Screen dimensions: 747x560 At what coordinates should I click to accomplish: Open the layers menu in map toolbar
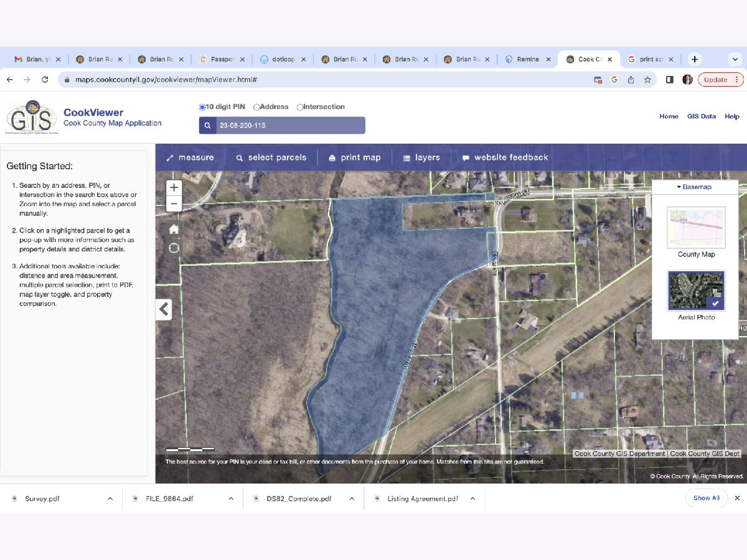pos(421,157)
